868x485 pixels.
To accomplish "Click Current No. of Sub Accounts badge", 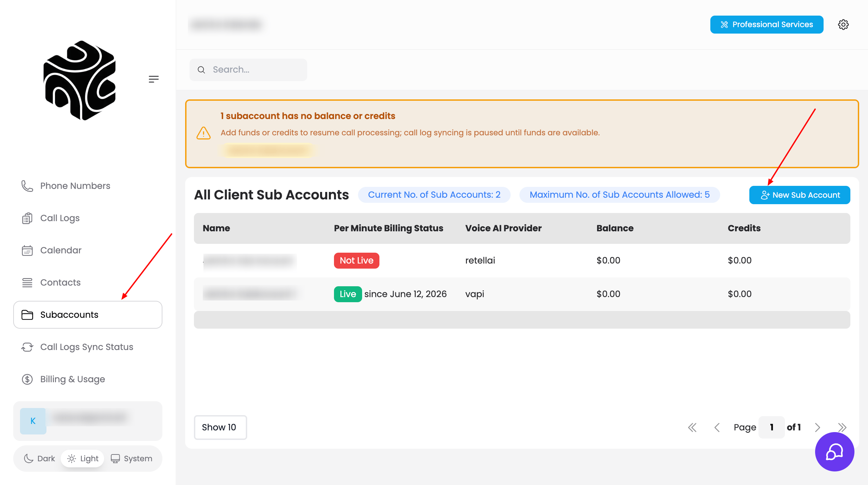I will click(434, 195).
